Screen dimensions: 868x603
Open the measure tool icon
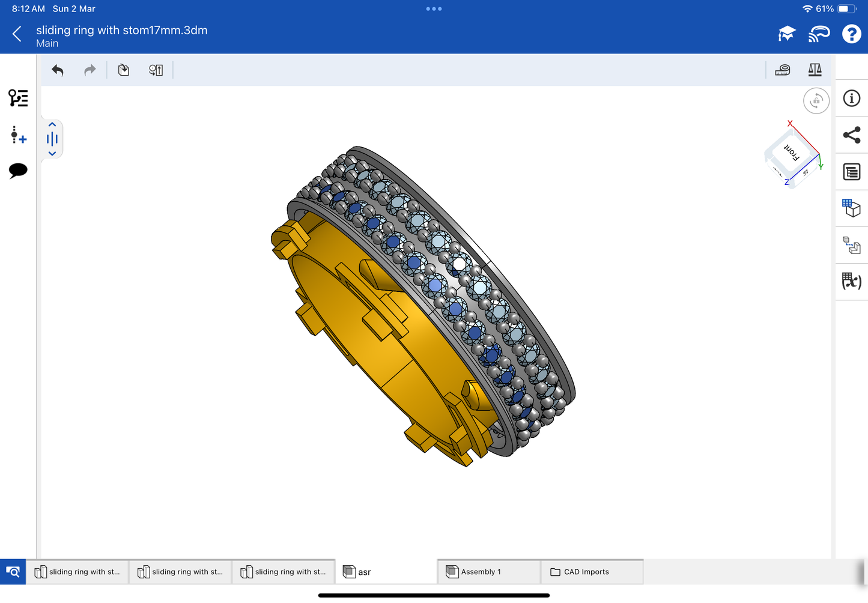click(x=782, y=70)
